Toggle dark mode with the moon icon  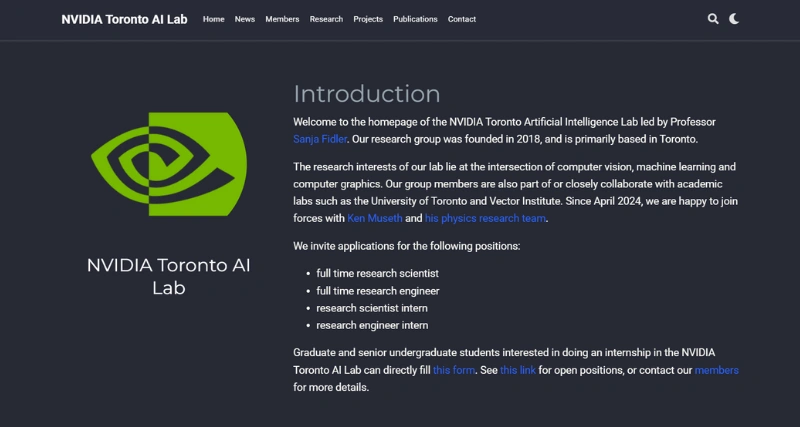click(x=734, y=19)
